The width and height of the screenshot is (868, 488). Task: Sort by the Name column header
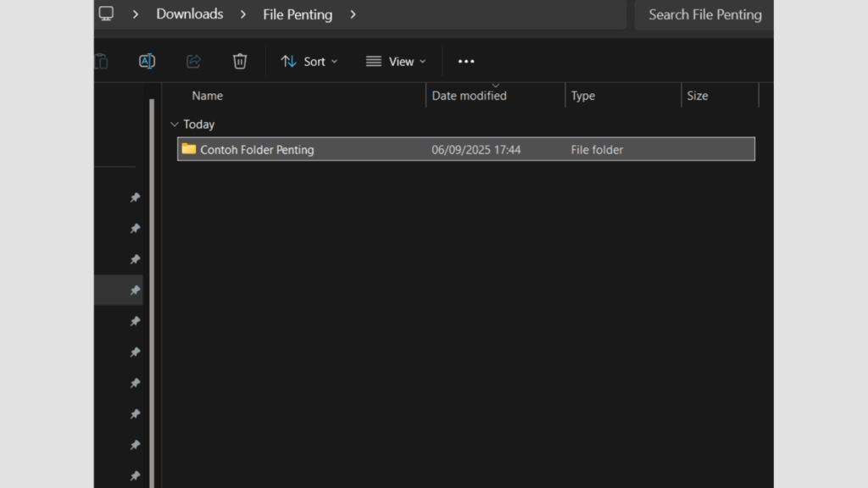click(208, 96)
